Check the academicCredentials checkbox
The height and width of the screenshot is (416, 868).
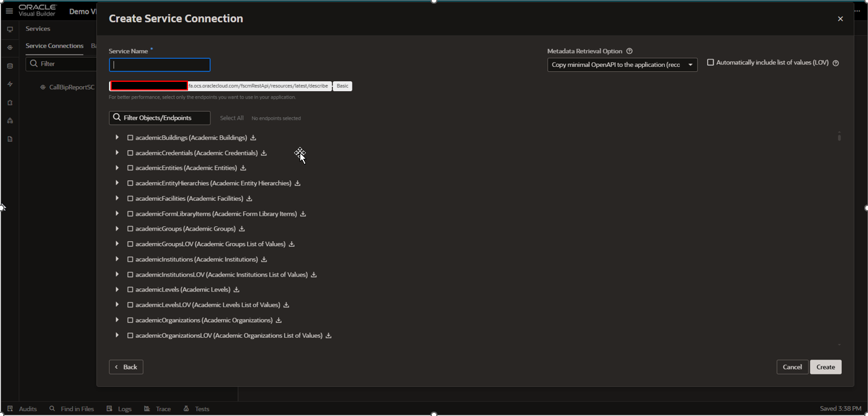click(130, 153)
